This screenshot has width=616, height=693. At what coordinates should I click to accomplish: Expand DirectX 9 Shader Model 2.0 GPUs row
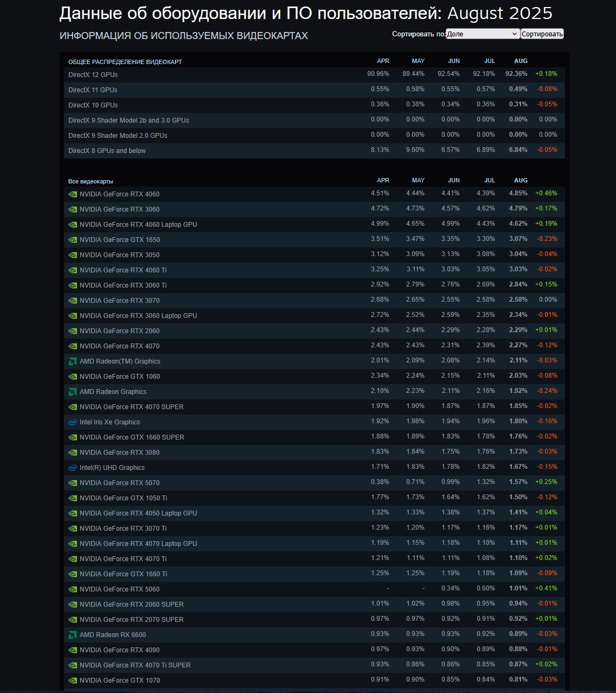pos(315,135)
